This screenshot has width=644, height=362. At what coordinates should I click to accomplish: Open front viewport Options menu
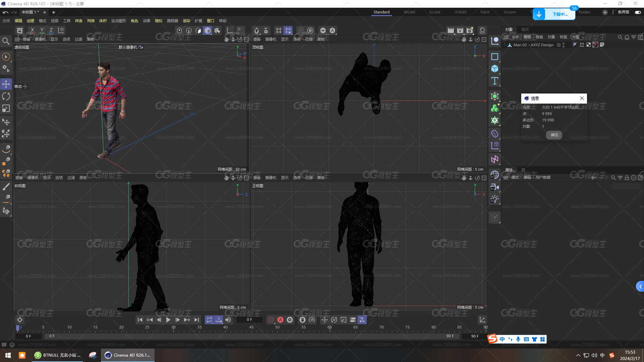[297, 178]
